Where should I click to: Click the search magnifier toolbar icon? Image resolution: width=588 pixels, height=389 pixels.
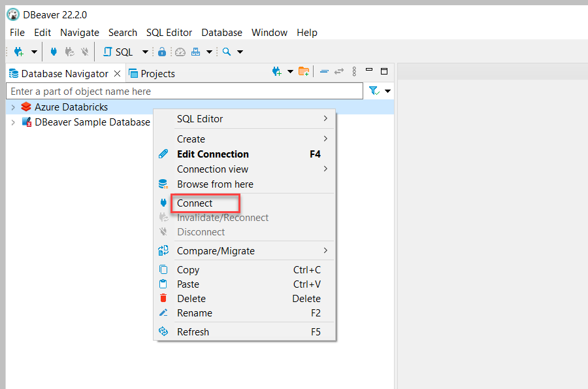(227, 52)
